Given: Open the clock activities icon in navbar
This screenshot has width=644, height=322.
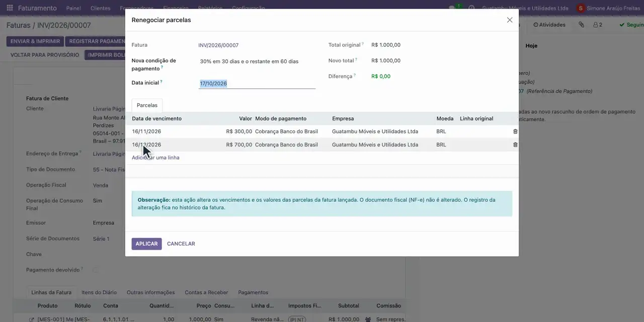Looking at the screenshot, I should (471, 8).
